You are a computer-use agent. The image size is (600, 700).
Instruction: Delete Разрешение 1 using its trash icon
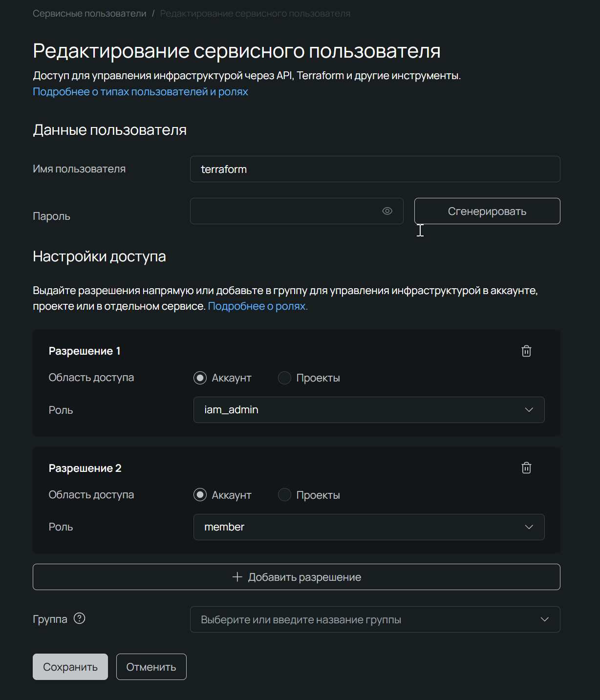(526, 351)
